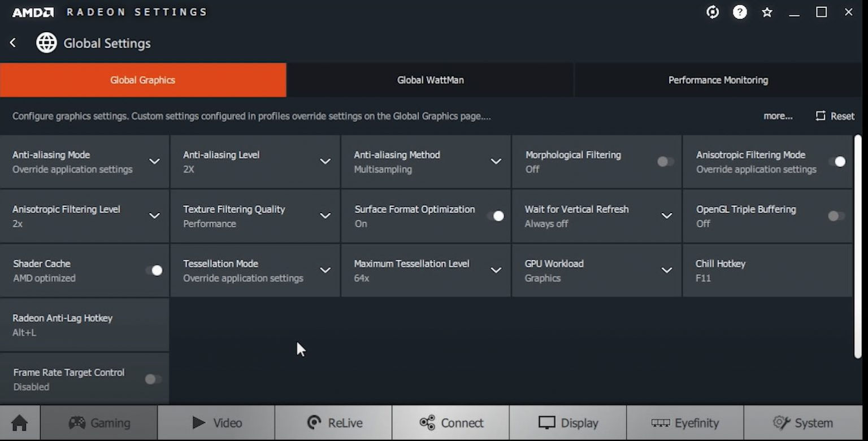The image size is (868, 441).
Task: Toggle Anisotropic Filtering Mode switch
Action: point(837,162)
